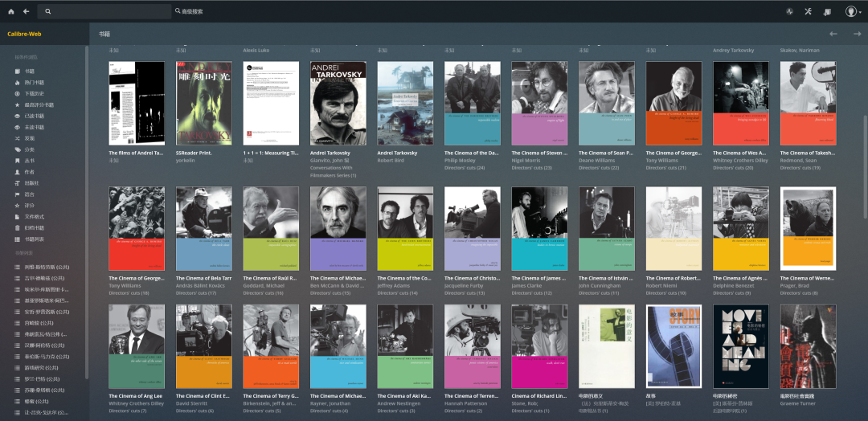The image size is (868, 421).
Task: Click the Calibre-Web logo text
Action: (x=24, y=34)
